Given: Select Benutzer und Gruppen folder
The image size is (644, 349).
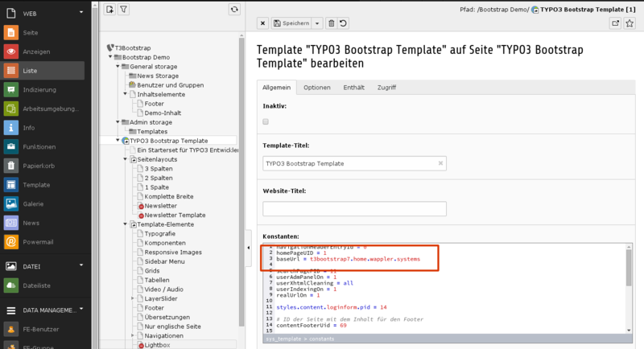Looking at the screenshot, I should pyautogui.click(x=170, y=85).
